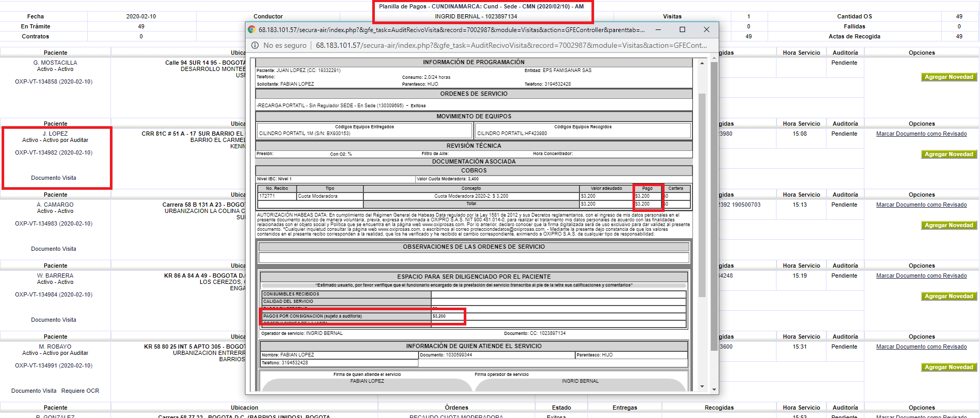Screen dimensions: 980x418
Task: Click visit code OXP-VT-134858 (2020-02-10)
Action: [x=54, y=82]
